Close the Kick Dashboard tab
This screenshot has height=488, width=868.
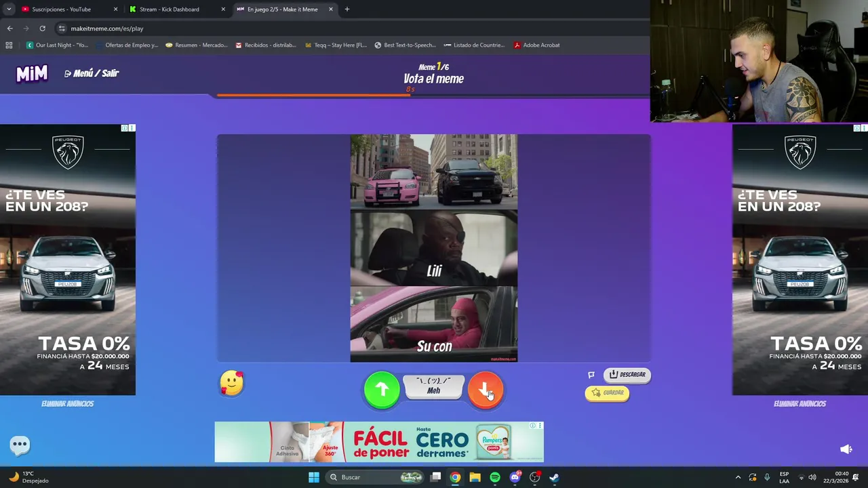click(x=223, y=9)
